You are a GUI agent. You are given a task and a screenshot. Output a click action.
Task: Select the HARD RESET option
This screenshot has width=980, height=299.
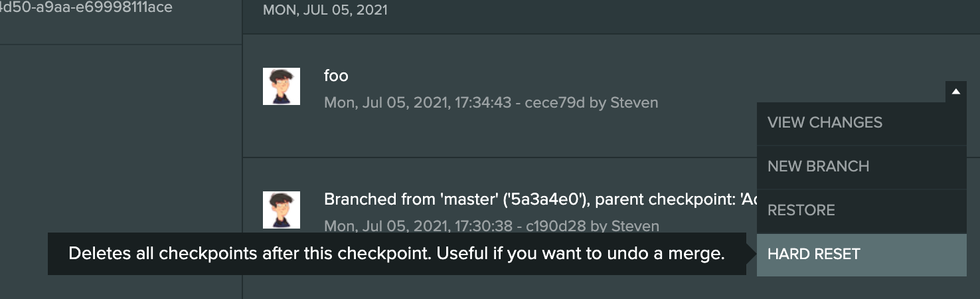click(813, 254)
